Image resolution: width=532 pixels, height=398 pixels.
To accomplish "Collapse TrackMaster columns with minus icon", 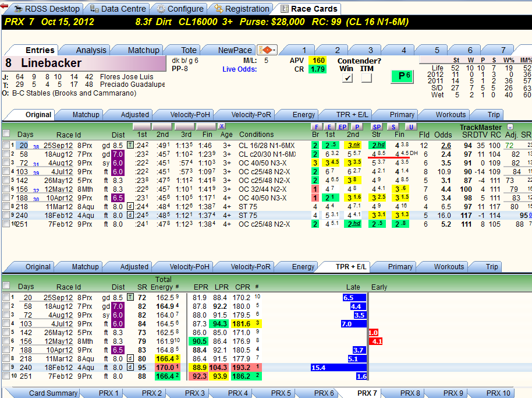I will pos(510,127).
